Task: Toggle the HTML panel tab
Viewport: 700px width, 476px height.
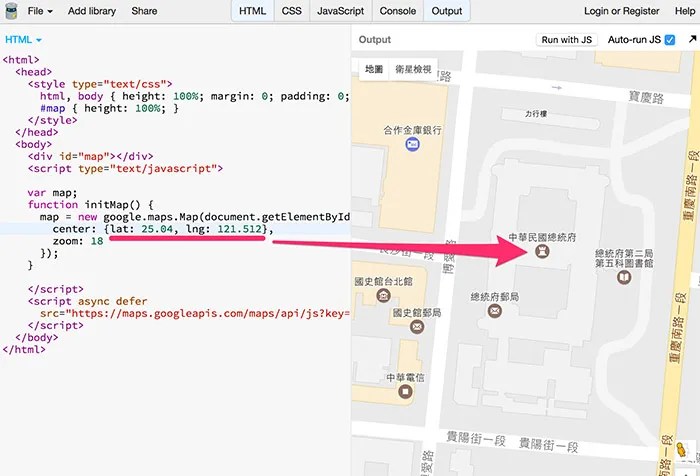Action: (x=253, y=11)
